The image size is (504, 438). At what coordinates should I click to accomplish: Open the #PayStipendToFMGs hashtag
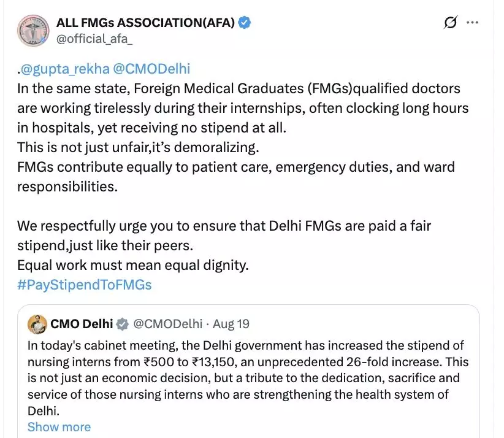85,285
